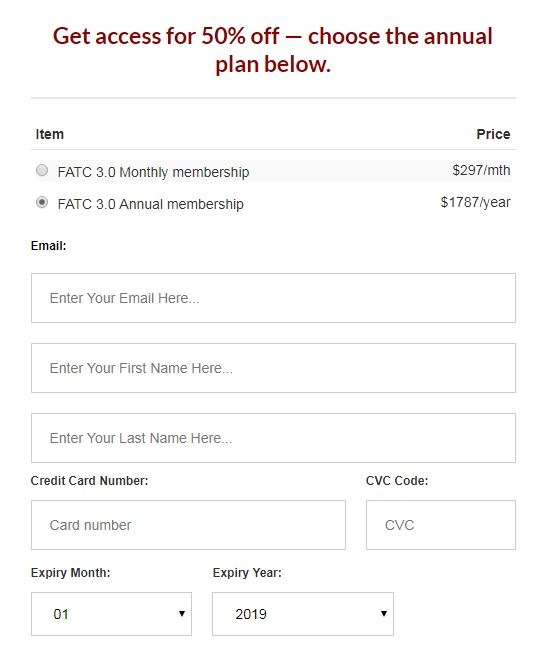
Task: Click the Email label
Action: 49,245
